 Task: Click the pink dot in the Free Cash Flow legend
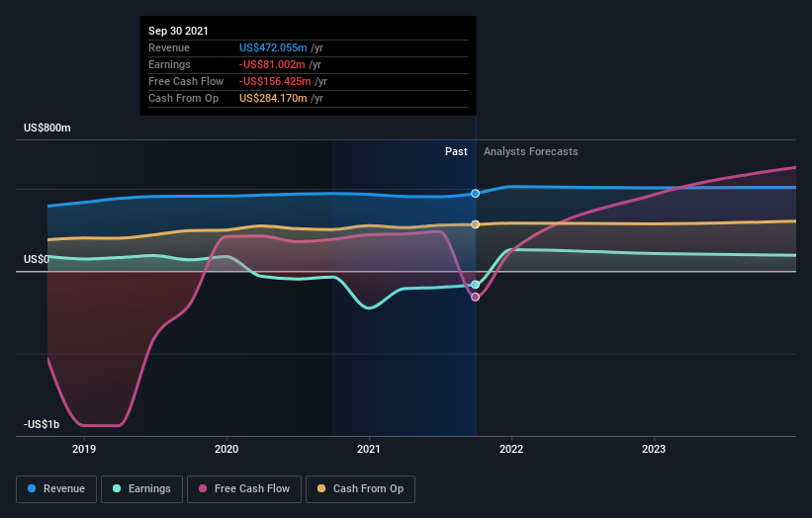point(203,488)
